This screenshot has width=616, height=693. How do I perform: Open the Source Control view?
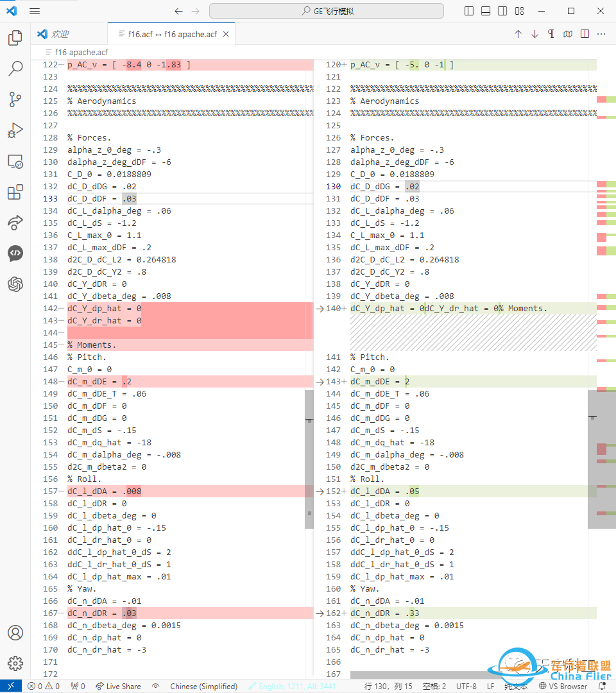point(15,99)
